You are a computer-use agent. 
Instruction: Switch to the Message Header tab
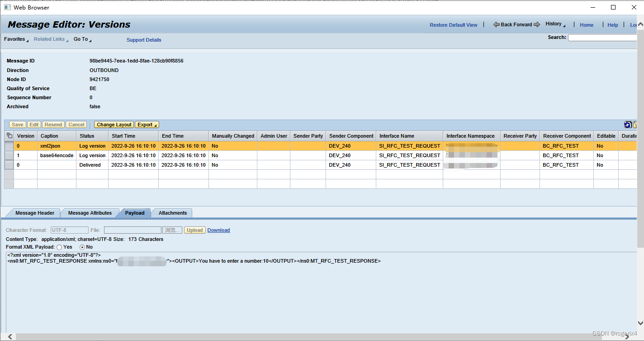(x=35, y=213)
